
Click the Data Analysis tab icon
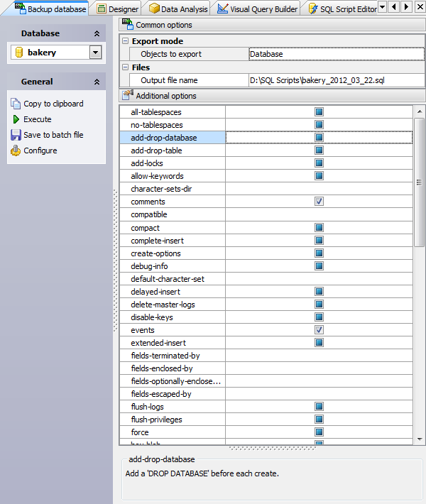click(155, 9)
